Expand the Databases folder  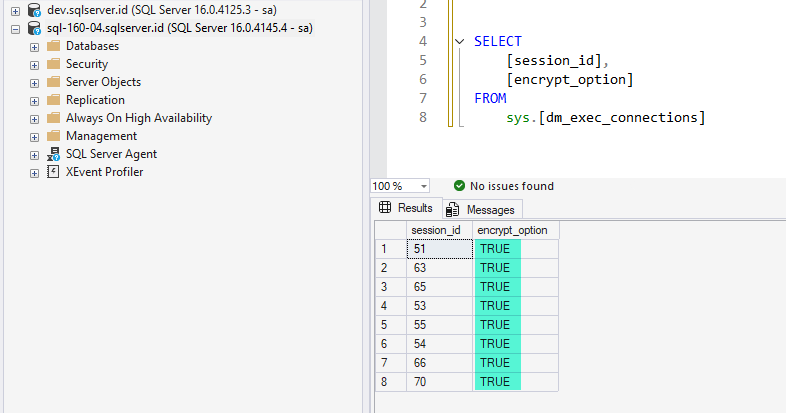click(x=34, y=47)
